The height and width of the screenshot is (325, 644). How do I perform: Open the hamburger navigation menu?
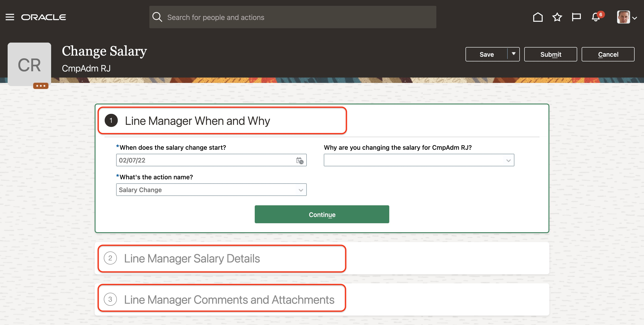pos(10,17)
